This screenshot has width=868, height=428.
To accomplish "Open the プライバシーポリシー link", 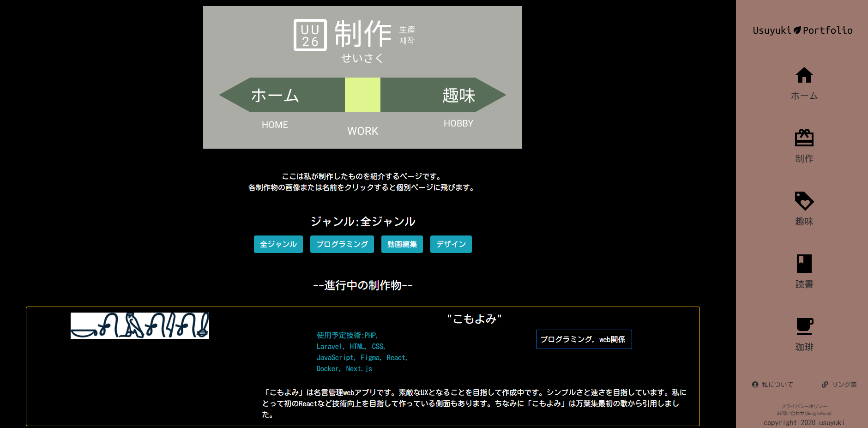I will tap(803, 405).
